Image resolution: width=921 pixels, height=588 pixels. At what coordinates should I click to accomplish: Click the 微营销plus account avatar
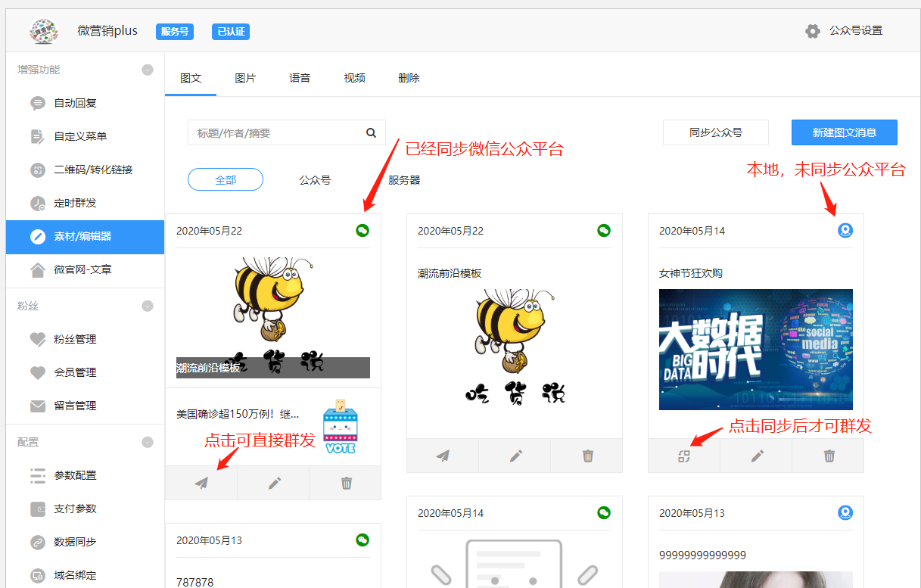coord(44,31)
